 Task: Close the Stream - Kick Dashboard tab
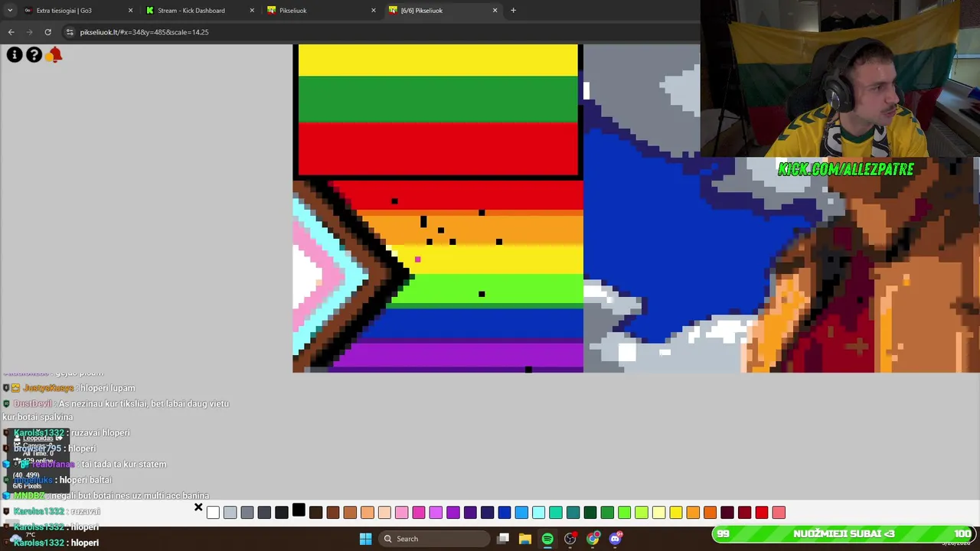[252, 10]
